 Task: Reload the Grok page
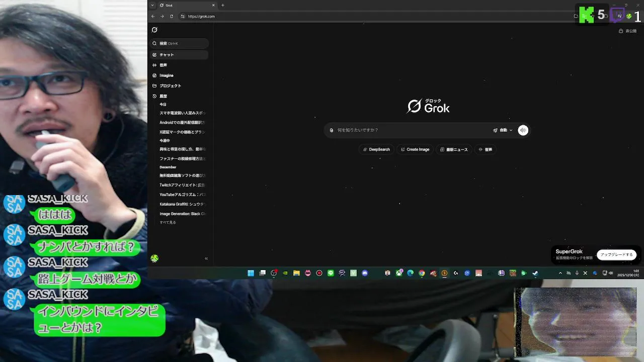coord(171,16)
